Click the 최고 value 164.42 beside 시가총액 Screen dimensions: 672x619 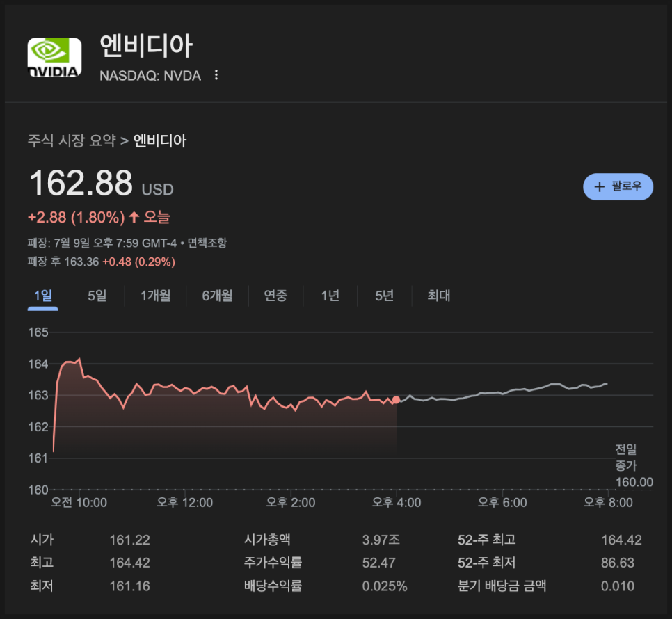[x=129, y=563]
